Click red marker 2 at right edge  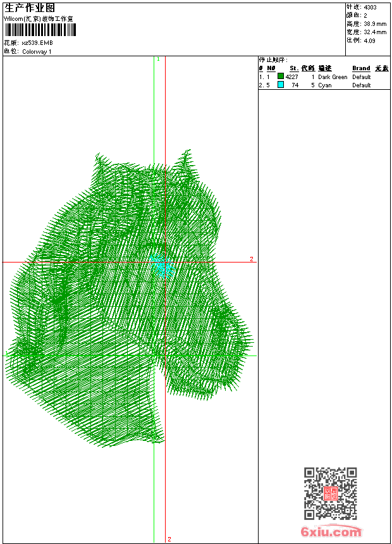tap(251, 259)
